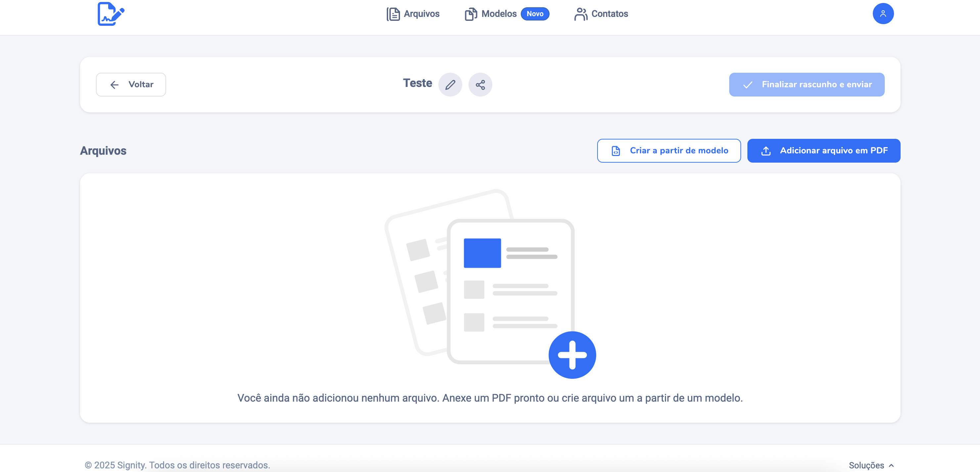Click the Novo badge next to Modelos

pos(535,14)
